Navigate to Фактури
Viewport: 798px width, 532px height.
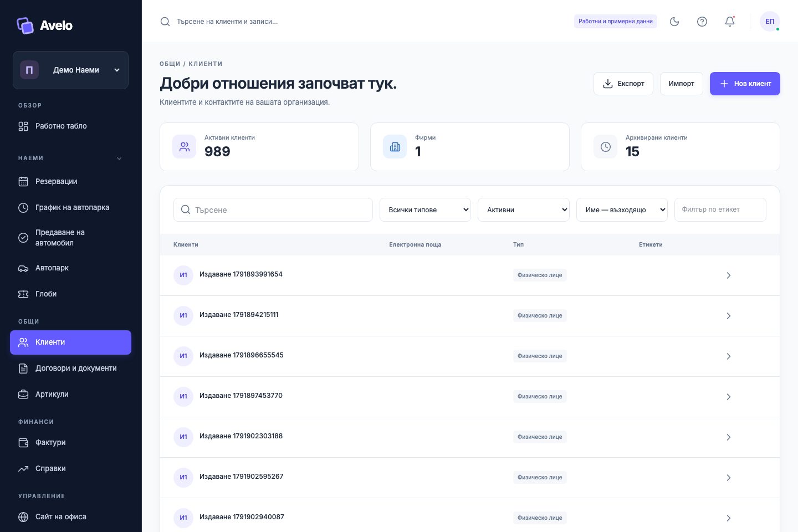[x=70, y=443]
